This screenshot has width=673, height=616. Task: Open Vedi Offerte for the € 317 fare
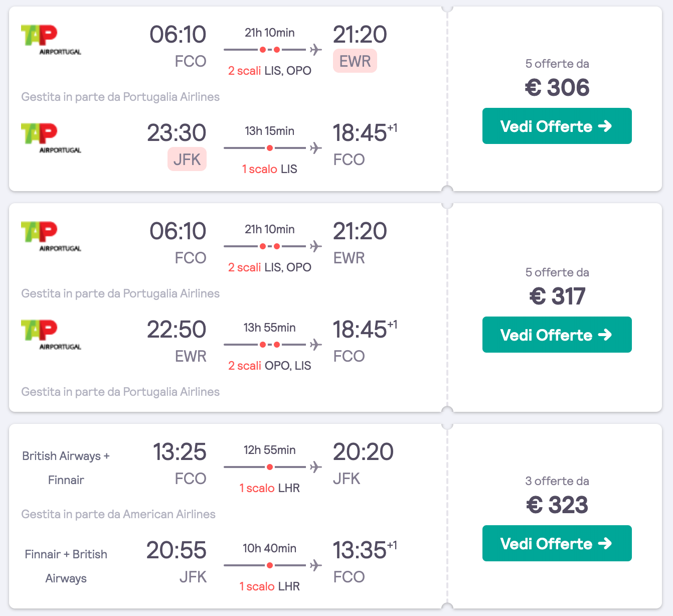(x=557, y=335)
